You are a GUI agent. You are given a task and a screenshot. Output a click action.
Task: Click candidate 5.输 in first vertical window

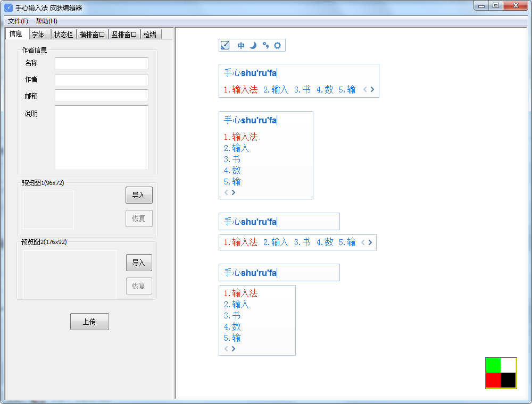point(232,182)
